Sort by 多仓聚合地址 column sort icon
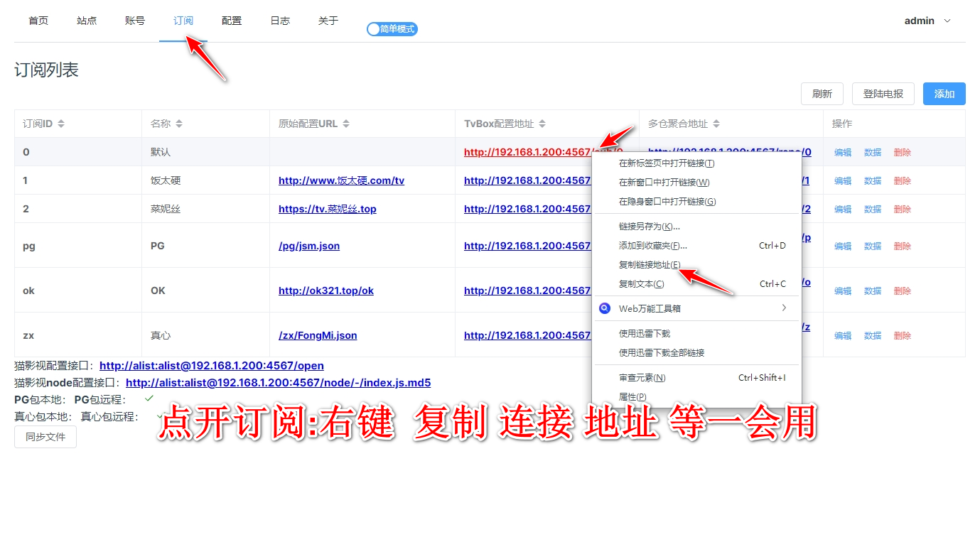980x537 pixels. (x=716, y=124)
